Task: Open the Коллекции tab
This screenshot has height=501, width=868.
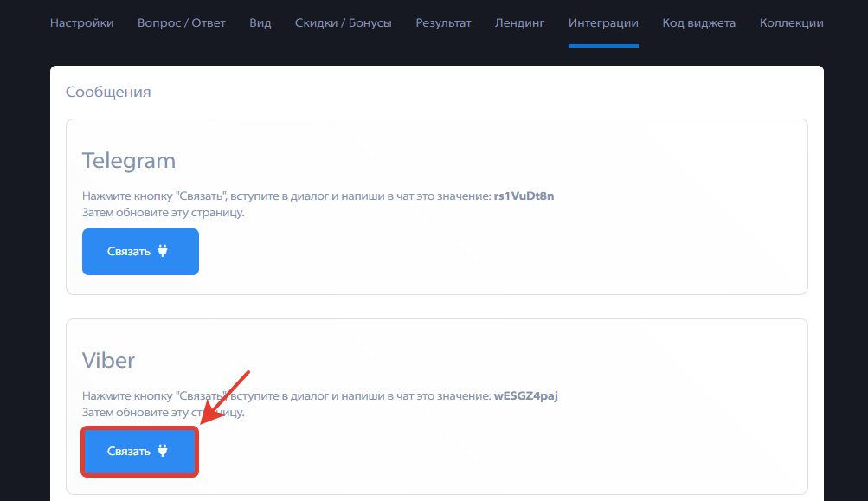Action: [792, 23]
